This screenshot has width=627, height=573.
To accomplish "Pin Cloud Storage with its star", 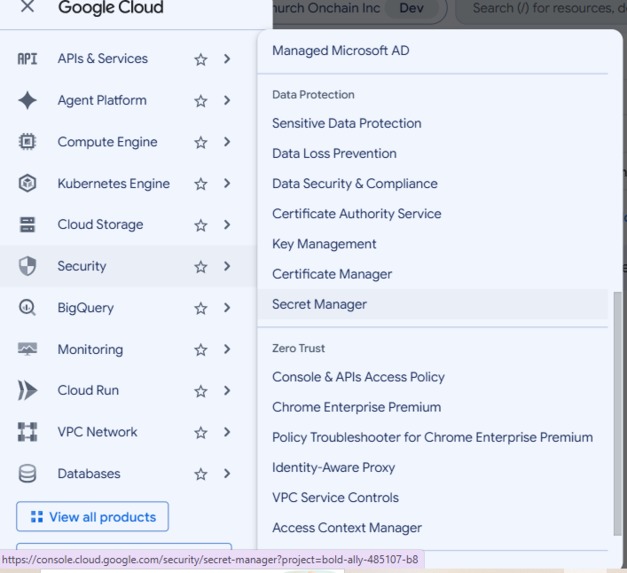I will [201, 225].
